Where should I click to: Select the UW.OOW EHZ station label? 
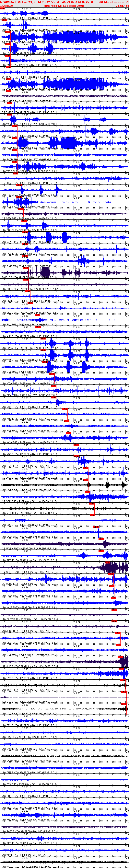coord(29,537)
